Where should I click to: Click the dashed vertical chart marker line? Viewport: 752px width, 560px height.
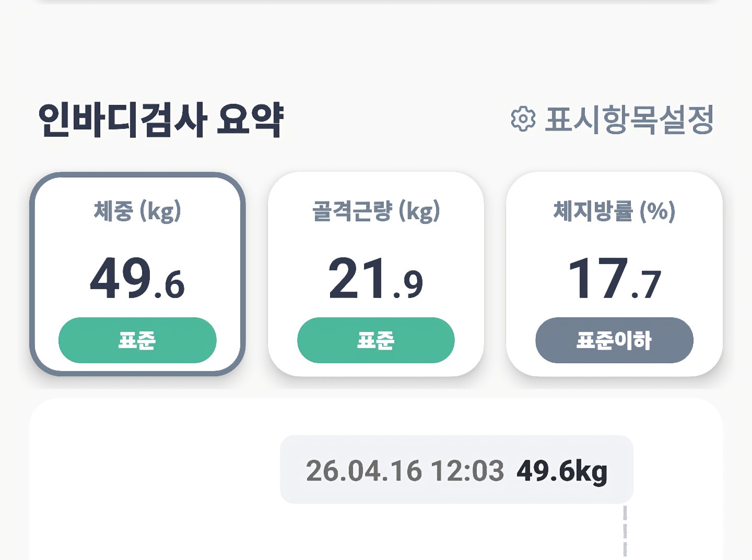pos(625,532)
